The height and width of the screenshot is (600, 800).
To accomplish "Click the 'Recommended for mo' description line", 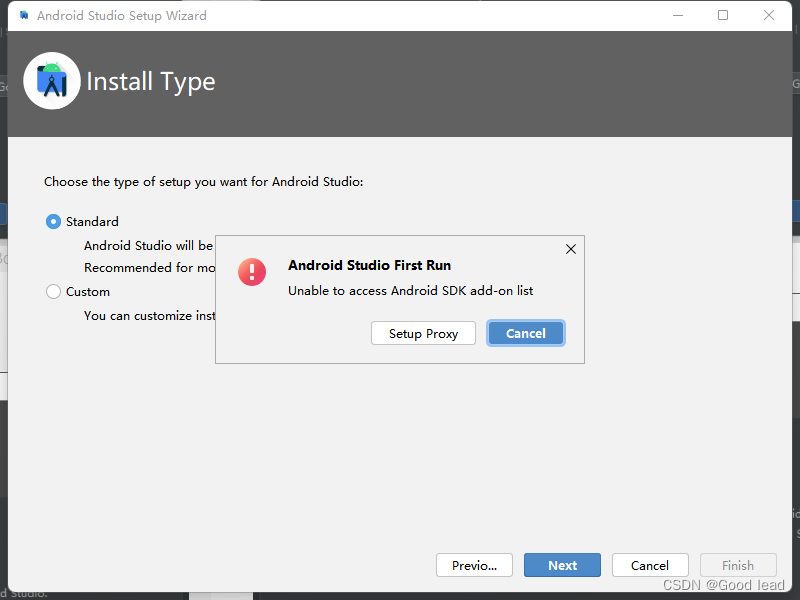I will pos(149,268).
